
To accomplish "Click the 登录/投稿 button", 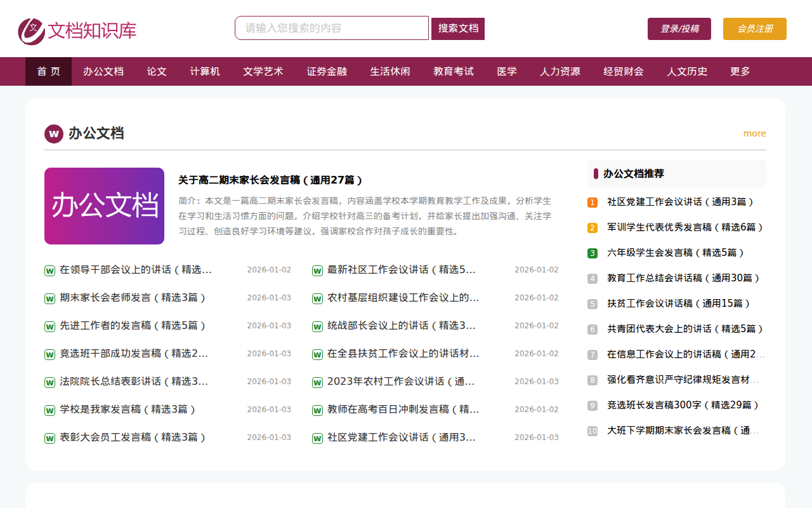I will [x=679, y=29].
